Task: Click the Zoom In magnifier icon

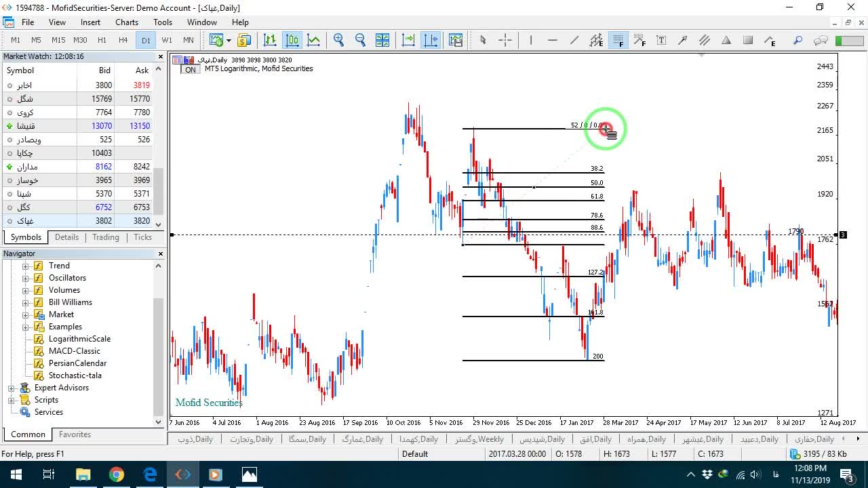Action: click(338, 40)
